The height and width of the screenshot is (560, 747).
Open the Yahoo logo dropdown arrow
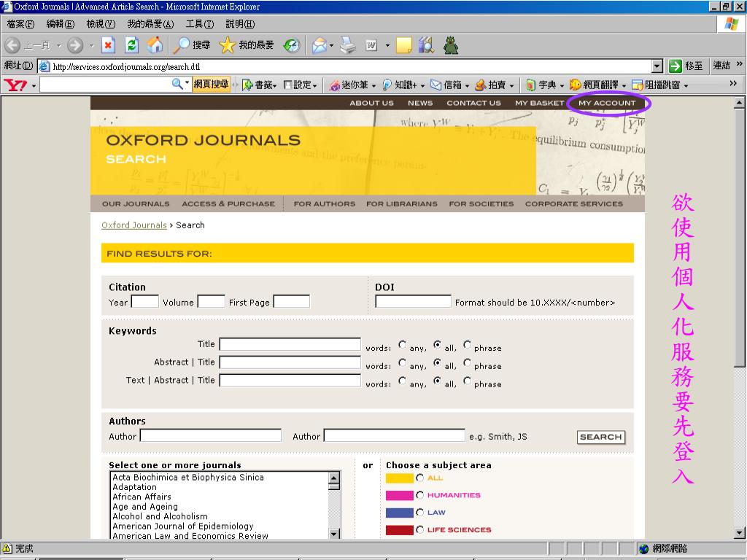click(34, 86)
